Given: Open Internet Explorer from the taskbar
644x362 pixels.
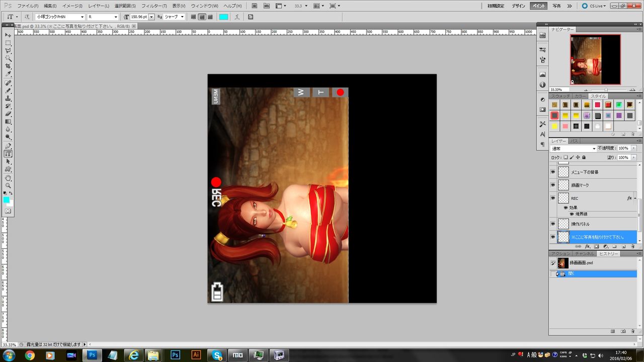Looking at the screenshot, I should click(x=134, y=355).
